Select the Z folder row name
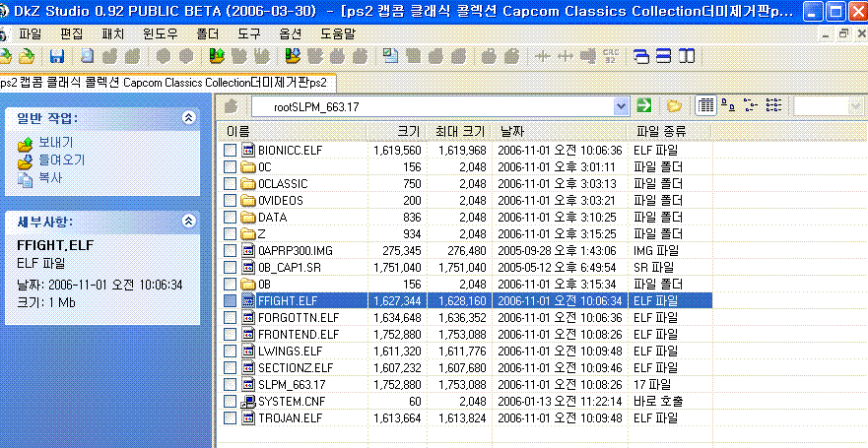Viewport: 868px width, 448px height. pos(261,234)
